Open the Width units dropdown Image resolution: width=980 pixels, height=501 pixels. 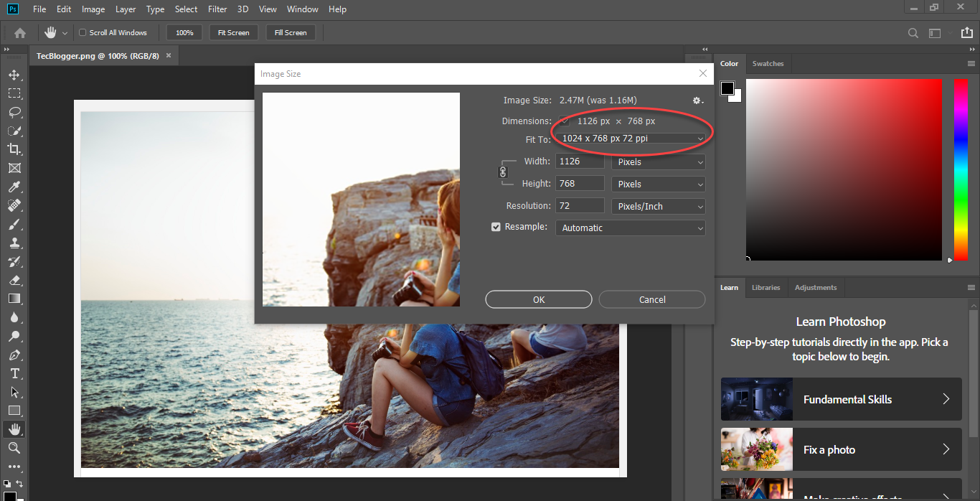(x=658, y=162)
